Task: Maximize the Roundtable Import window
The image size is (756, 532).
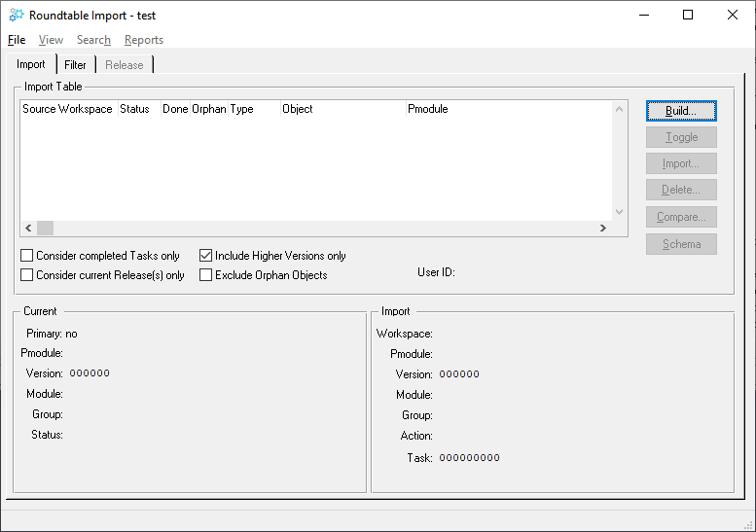Action: [688, 15]
